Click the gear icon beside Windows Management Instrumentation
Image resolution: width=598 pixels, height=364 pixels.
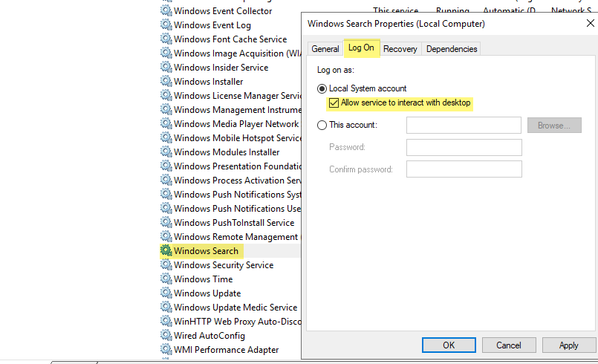coord(166,109)
